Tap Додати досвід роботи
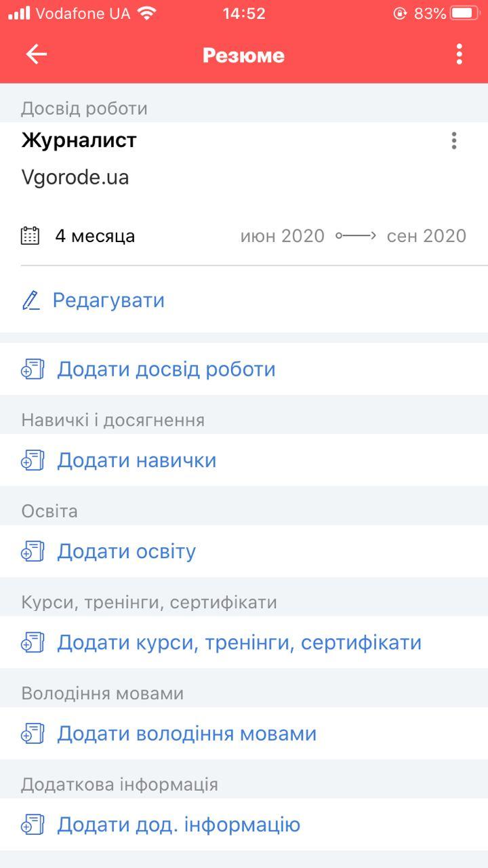Viewport: 488px width, 868px height. tap(167, 368)
